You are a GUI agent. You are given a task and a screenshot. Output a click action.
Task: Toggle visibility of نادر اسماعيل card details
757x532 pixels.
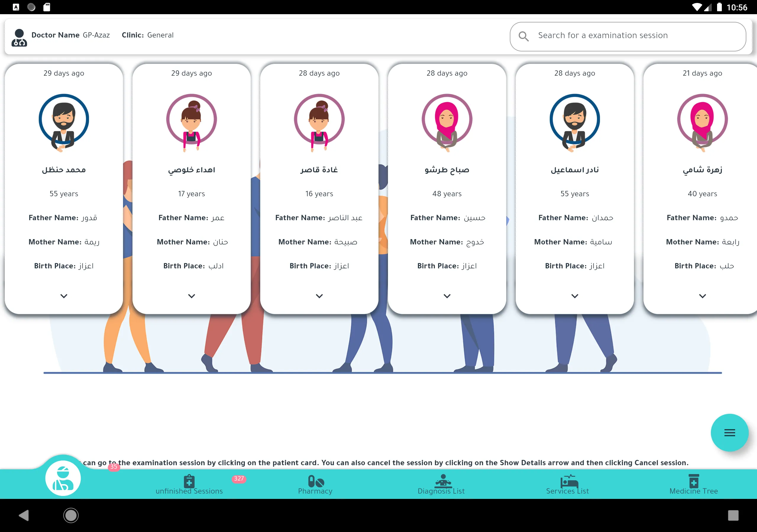tap(575, 295)
